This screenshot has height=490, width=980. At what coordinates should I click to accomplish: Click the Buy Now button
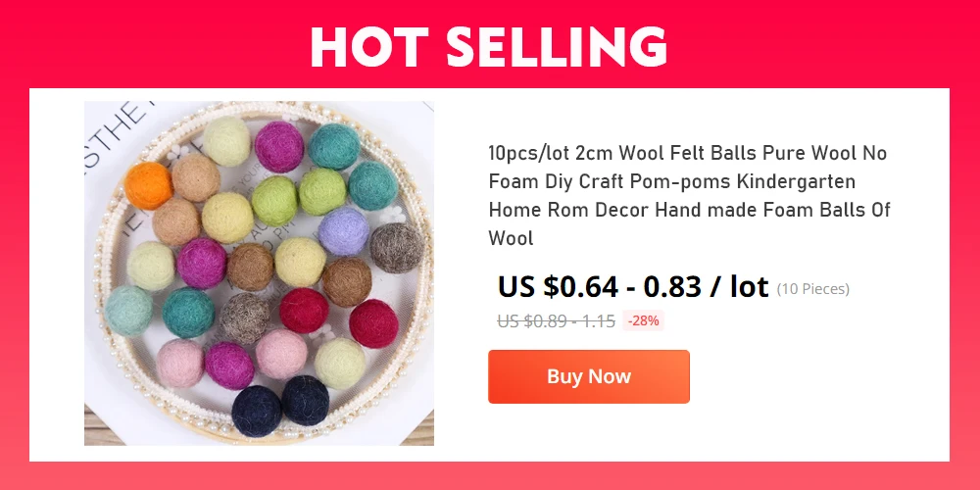coord(588,376)
